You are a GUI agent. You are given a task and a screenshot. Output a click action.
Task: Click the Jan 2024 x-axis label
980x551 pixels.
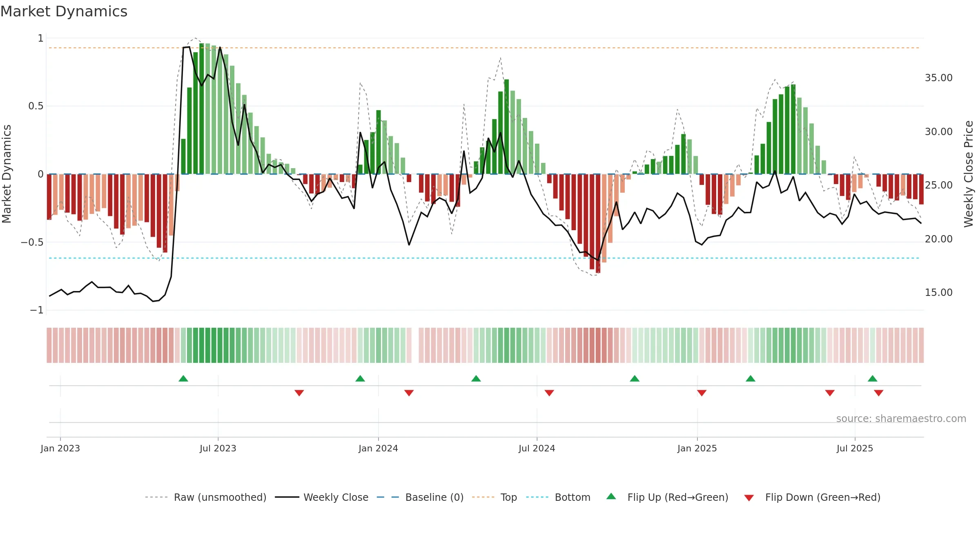tap(379, 448)
